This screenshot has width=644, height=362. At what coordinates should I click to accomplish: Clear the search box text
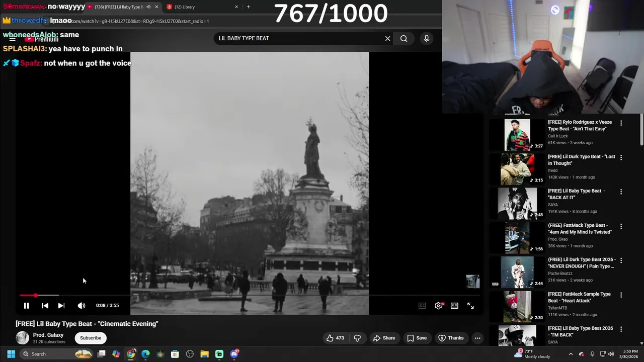pos(387,38)
